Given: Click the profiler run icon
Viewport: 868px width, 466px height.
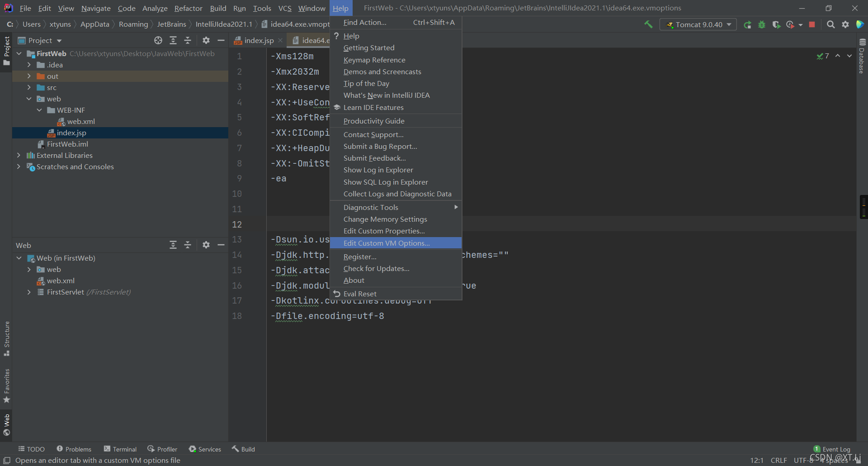Looking at the screenshot, I should (x=790, y=24).
